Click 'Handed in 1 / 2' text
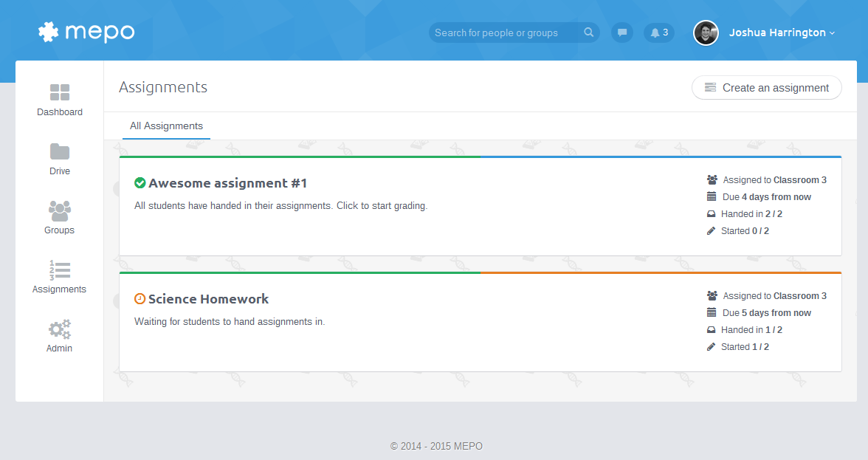The width and height of the screenshot is (868, 460). point(751,330)
